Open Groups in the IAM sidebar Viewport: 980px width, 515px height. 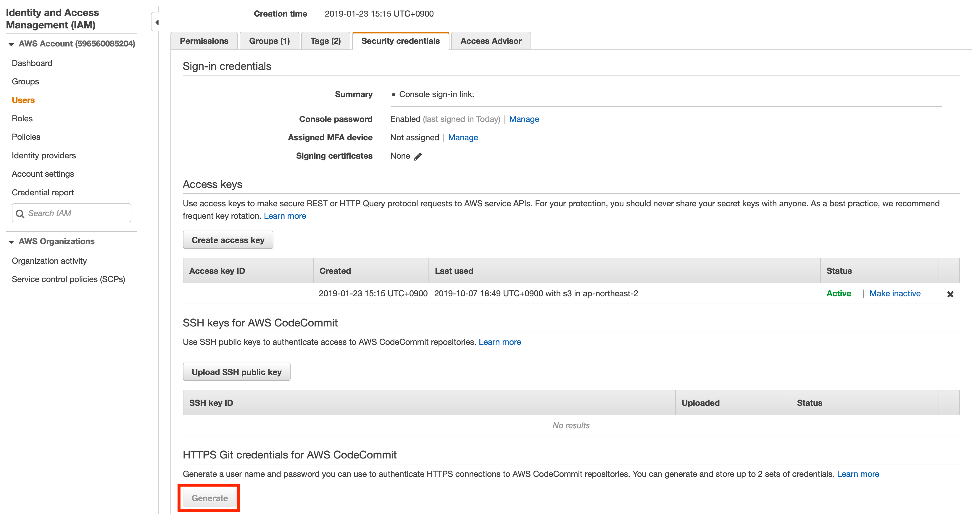point(25,81)
